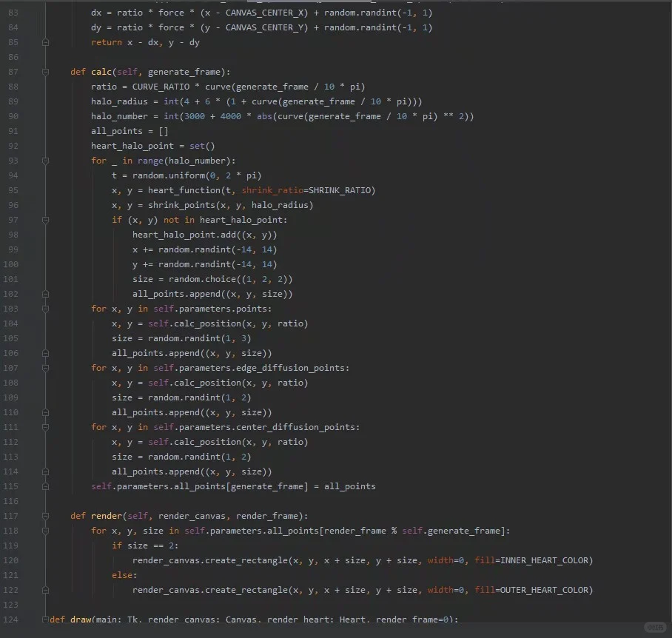Viewport: 672px width, 638px height.
Task: Fold the self.parameters.points loop on line 103
Action: 45,309
